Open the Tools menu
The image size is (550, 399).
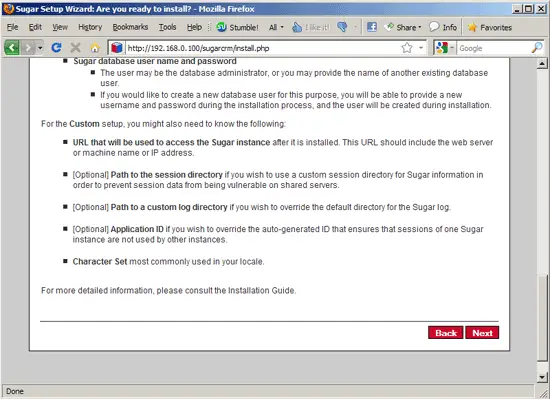point(167,27)
